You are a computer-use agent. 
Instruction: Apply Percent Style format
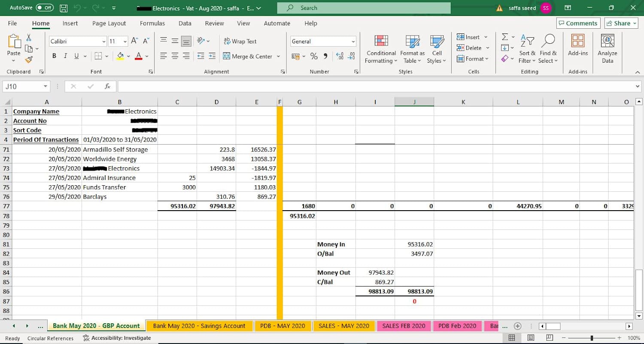pyautogui.click(x=314, y=56)
